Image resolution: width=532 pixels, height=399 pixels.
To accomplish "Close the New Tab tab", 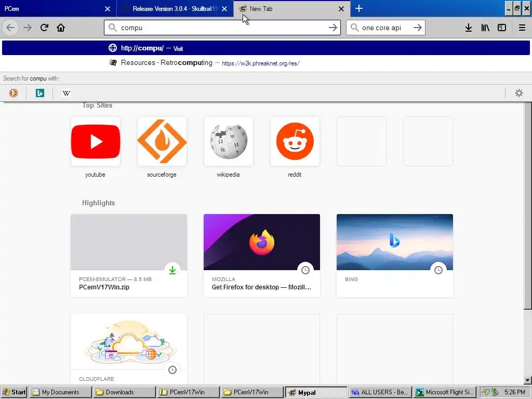I will click(x=341, y=9).
